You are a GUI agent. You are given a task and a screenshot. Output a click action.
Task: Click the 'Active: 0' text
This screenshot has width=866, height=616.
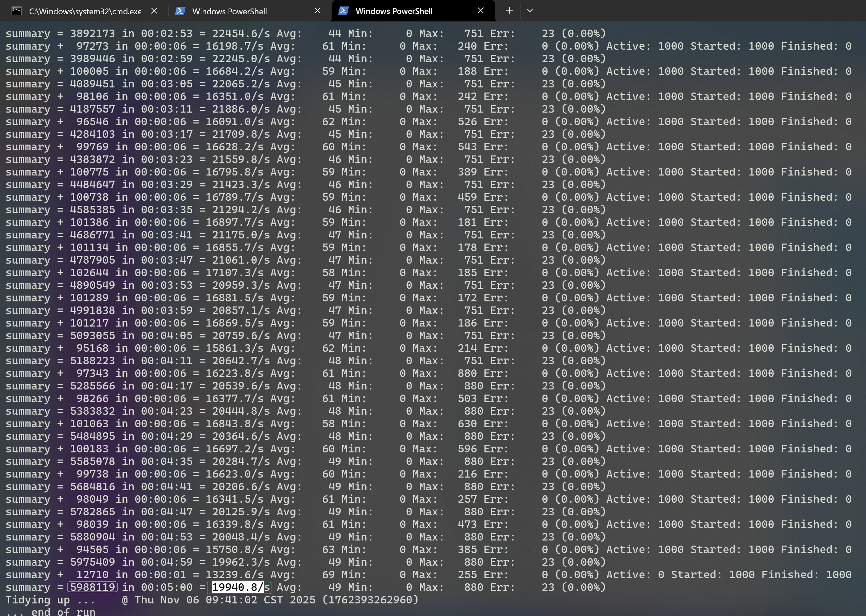635,575
